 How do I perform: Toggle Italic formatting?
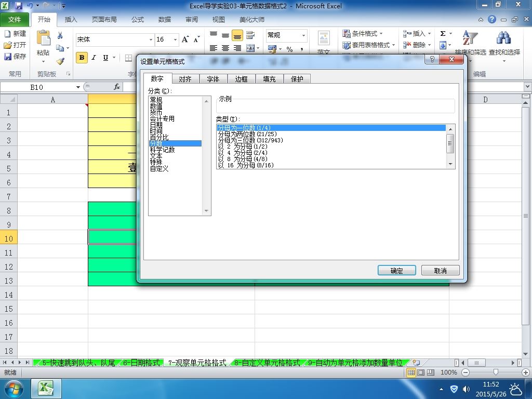(94, 58)
